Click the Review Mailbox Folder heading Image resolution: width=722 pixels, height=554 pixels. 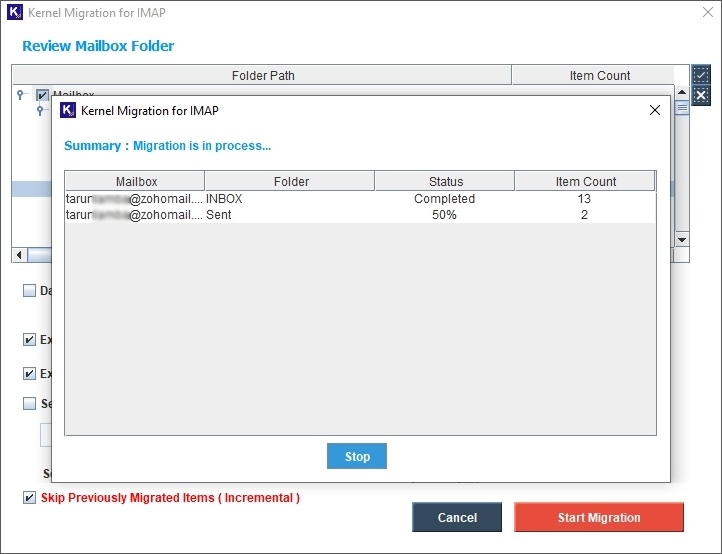(98, 46)
